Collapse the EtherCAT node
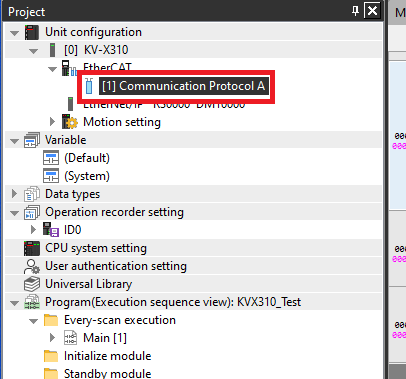The height and width of the screenshot is (379, 406). 52,69
